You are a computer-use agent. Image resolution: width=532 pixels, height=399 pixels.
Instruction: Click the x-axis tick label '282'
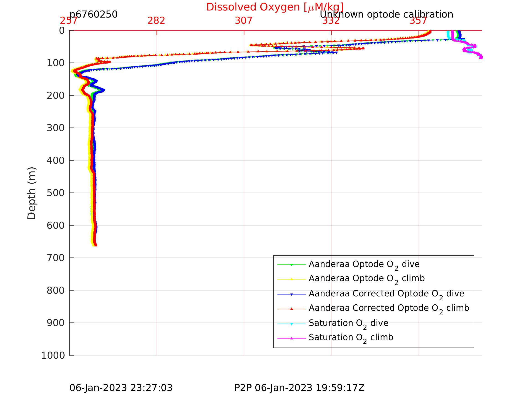pyautogui.click(x=156, y=21)
